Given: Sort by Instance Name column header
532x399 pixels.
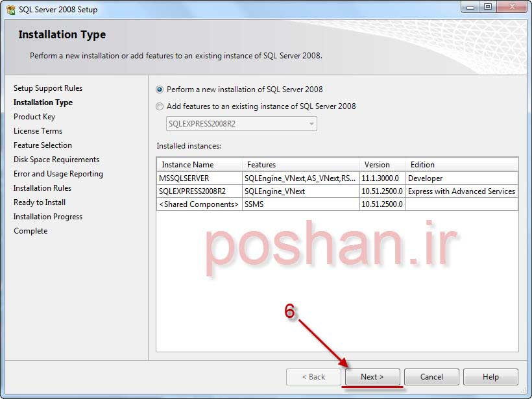Looking at the screenshot, I should coord(199,165).
